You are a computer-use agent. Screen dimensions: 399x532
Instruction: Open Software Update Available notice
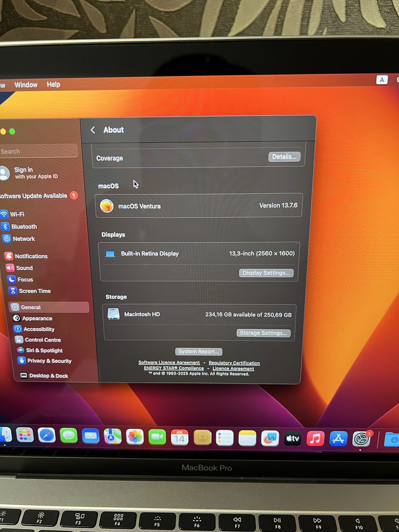(38, 196)
